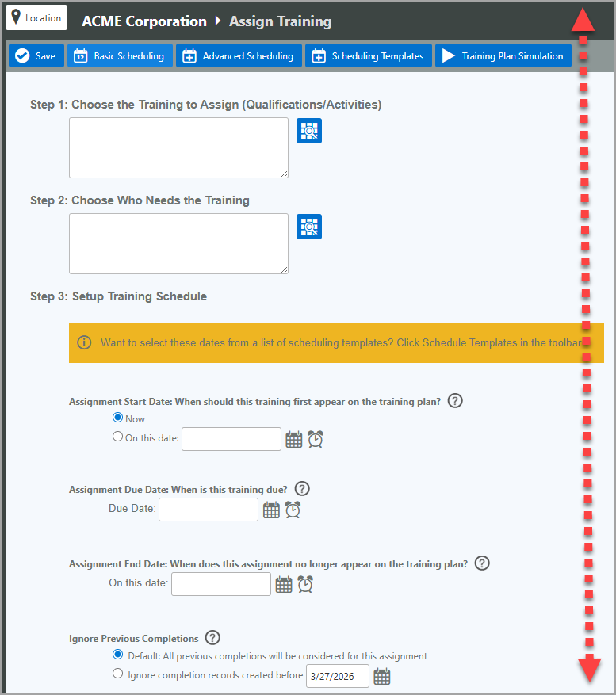Focus the Step 2 who needs training text area
The height and width of the screenshot is (695, 616).
(178, 243)
